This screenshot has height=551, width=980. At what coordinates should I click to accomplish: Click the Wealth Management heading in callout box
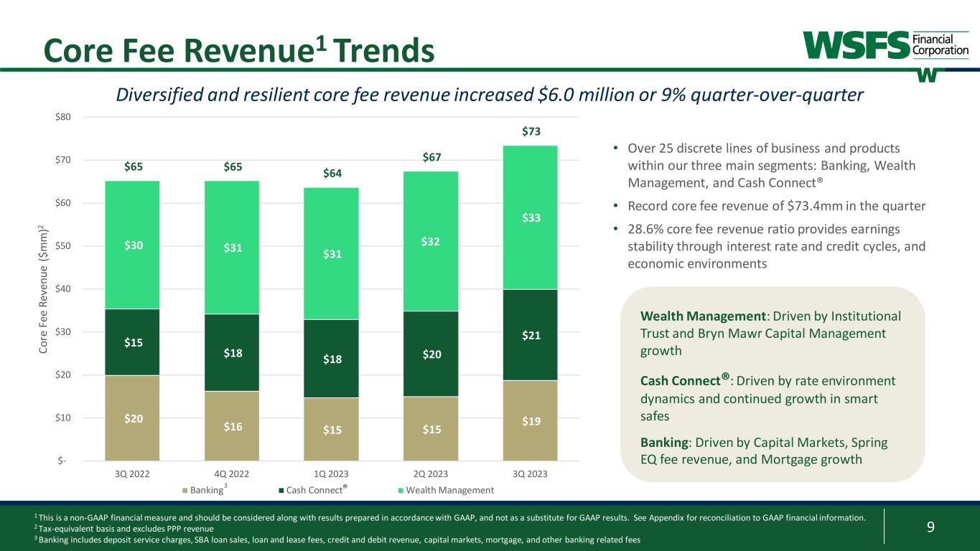pos(703,316)
